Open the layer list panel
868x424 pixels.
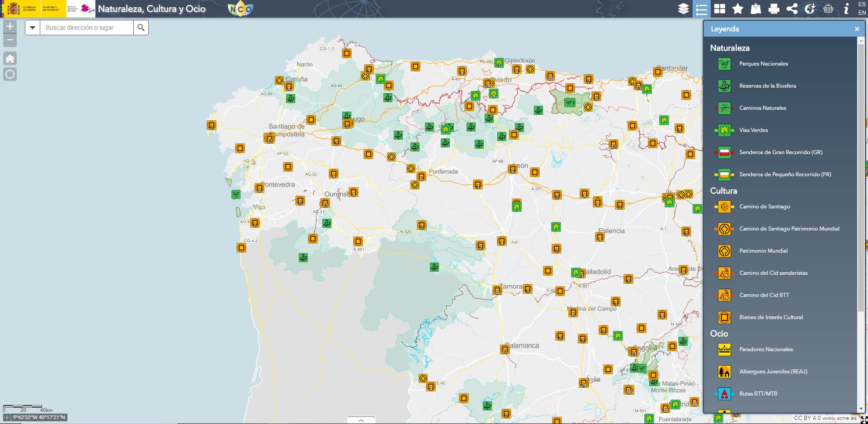pos(684,9)
